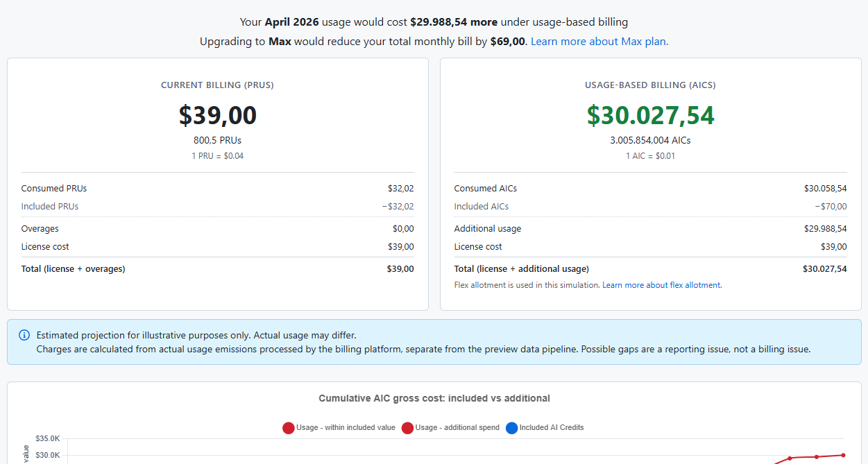Select the $39,00 current billing total heading
Viewport: 868px width, 464px height.
tap(218, 115)
